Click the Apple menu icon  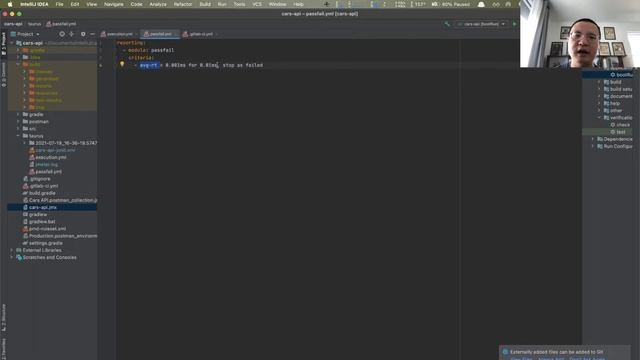click(10, 4)
